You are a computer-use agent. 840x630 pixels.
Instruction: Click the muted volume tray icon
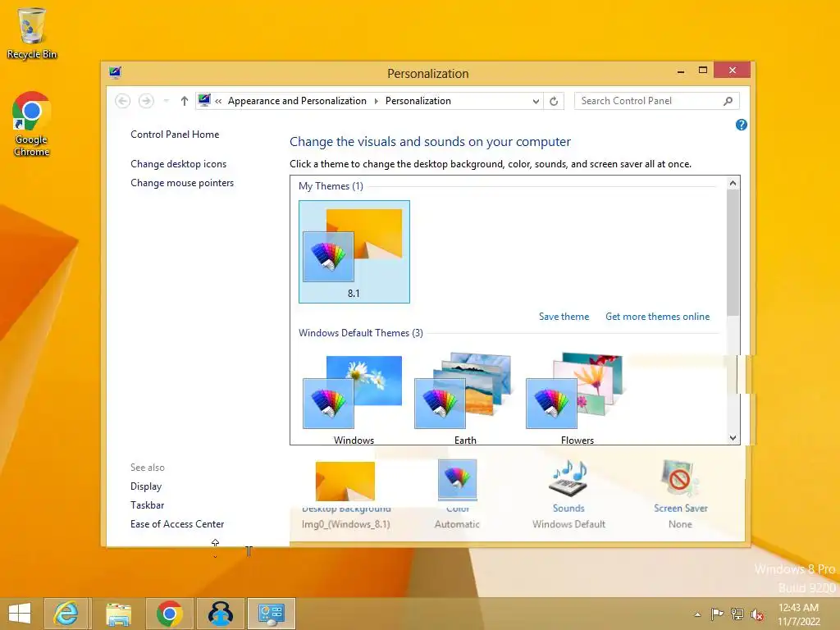point(757,614)
